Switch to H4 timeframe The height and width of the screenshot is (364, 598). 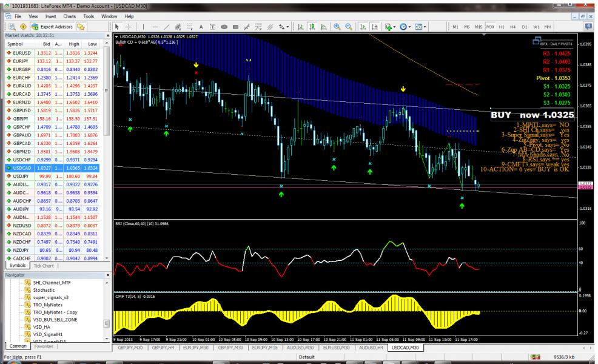[513, 27]
